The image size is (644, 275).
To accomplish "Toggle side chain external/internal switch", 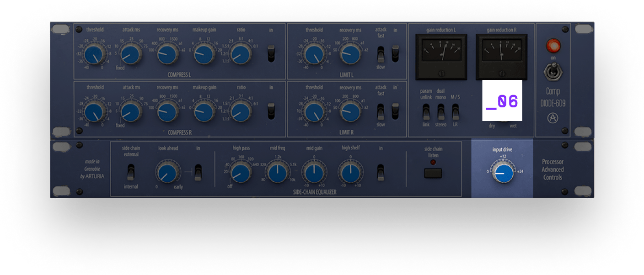I will coord(131,172).
